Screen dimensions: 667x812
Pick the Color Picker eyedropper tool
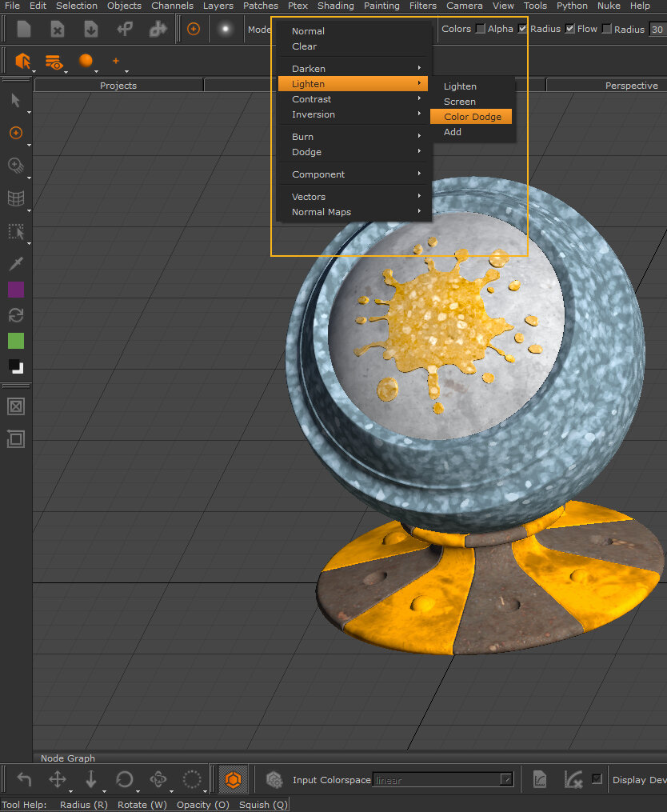(x=15, y=263)
